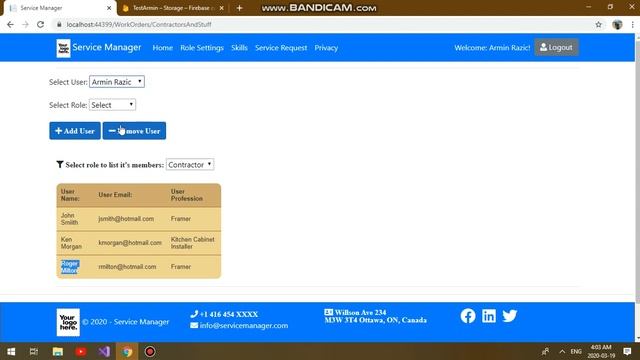Open Privacy in the navbar
Viewport: 640px width, 360px height.
tap(326, 48)
